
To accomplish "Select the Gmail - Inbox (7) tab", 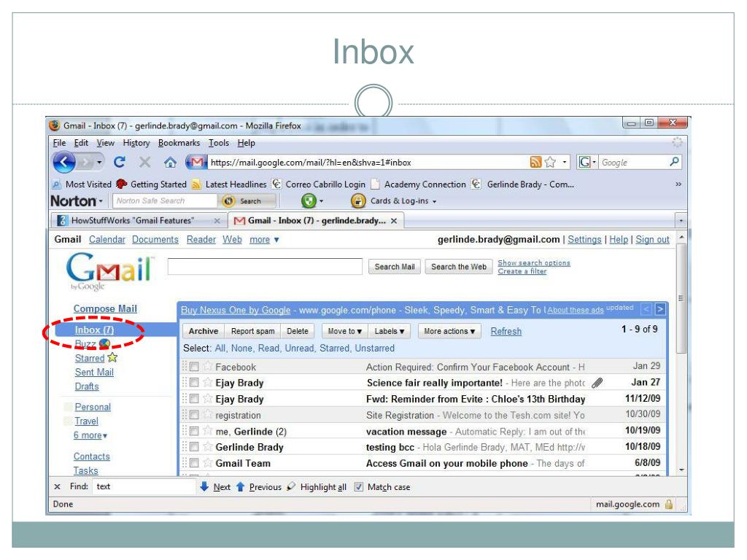I will pyautogui.click(x=317, y=220).
